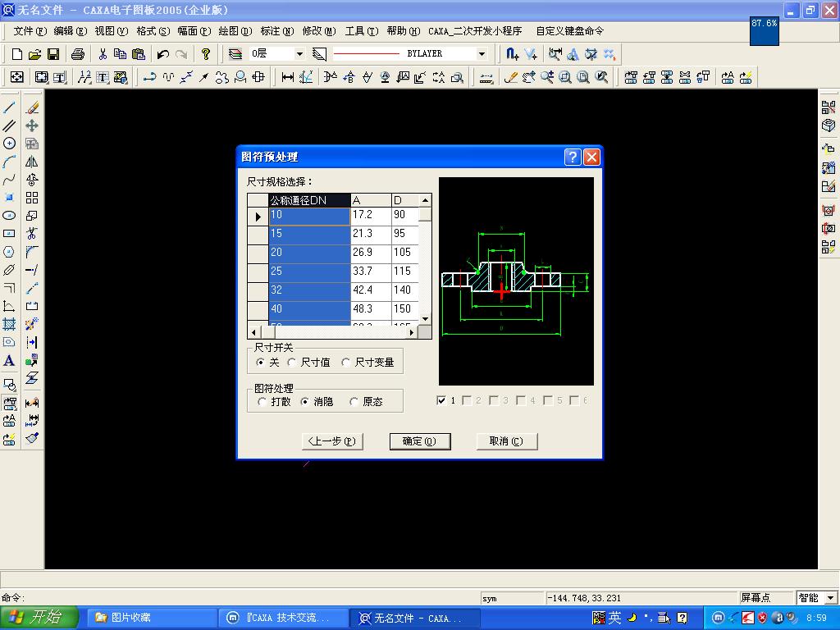The width and height of the screenshot is (840, 630).
Task: Click the Open file folder icon
Action: pos(34,53)
